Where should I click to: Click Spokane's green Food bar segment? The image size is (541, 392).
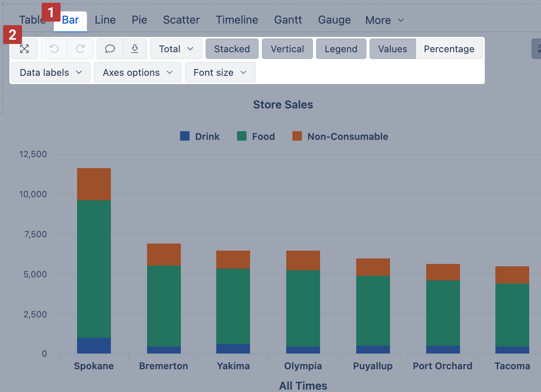coord(94,269)
